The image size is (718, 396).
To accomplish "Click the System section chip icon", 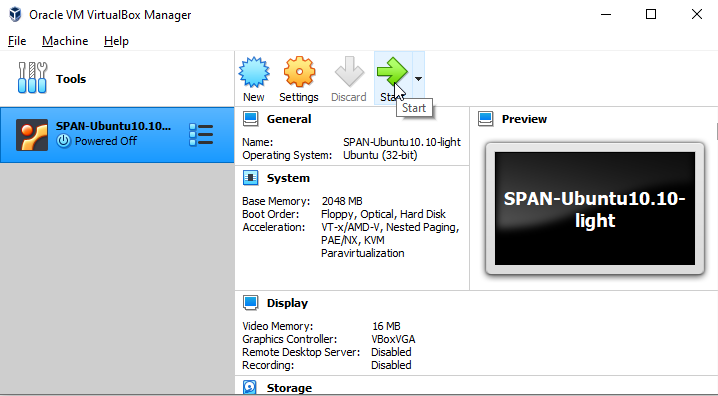I will point(250,178).
